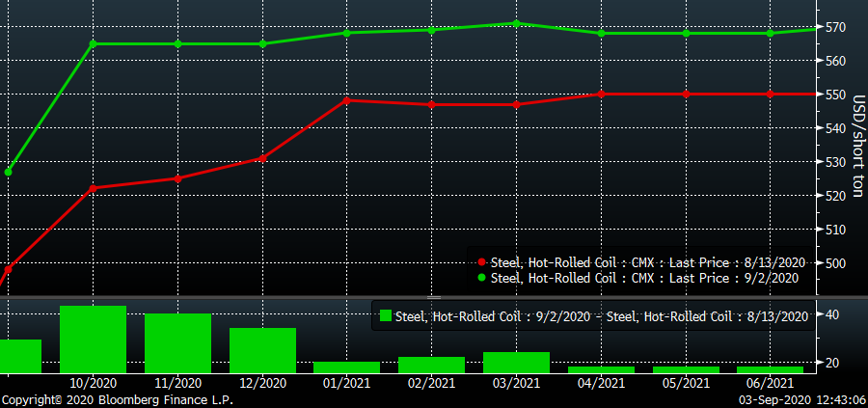
Task: Click the tallest green bar for 10/2020
Action: tap(94, 340)
